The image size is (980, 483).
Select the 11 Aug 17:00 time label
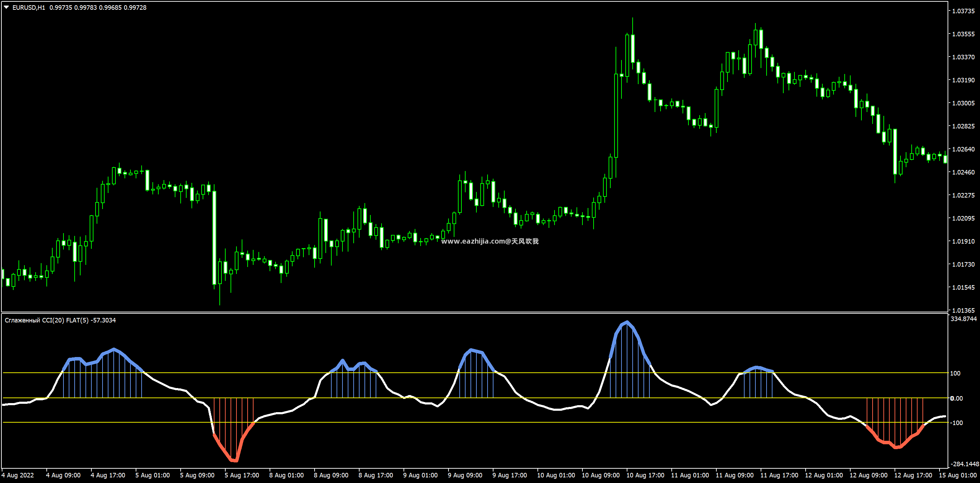779,475
